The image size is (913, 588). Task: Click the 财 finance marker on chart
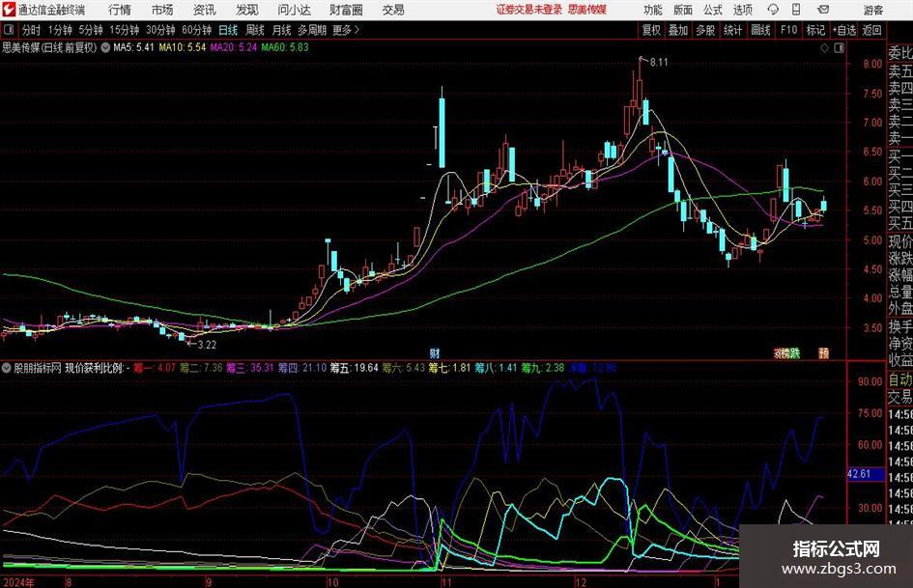tap(435, 352)
